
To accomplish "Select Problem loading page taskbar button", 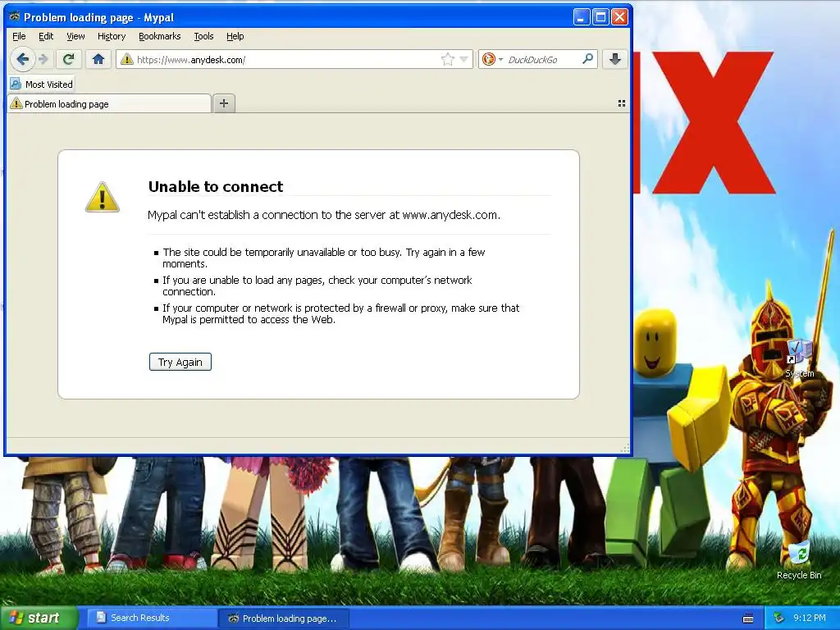I will (x=284, y=619).
